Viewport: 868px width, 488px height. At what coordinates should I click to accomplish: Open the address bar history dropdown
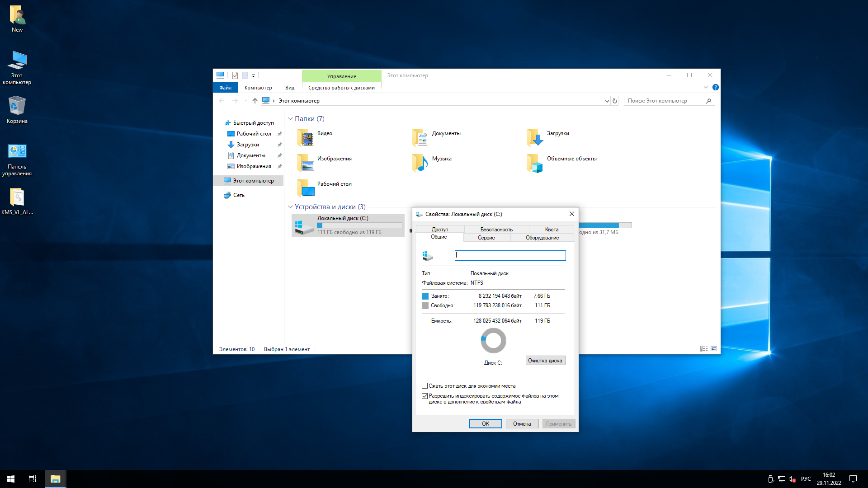[607, 101]
